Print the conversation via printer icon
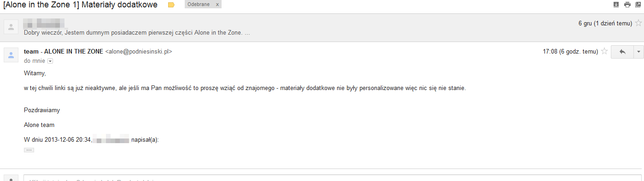This screenshot has width=644, height=181. pyautogui.click(x=627, y=5)
